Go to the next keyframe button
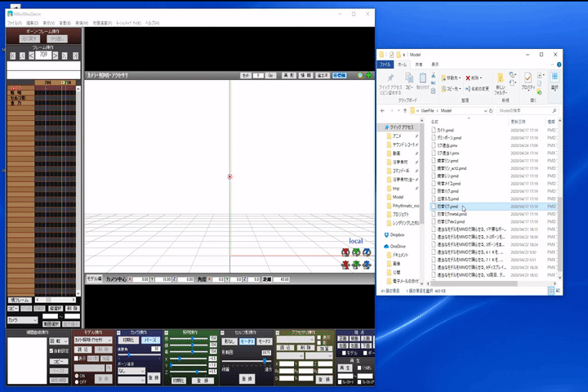This screenshot has height=392, width=588. tap(65, 56)
